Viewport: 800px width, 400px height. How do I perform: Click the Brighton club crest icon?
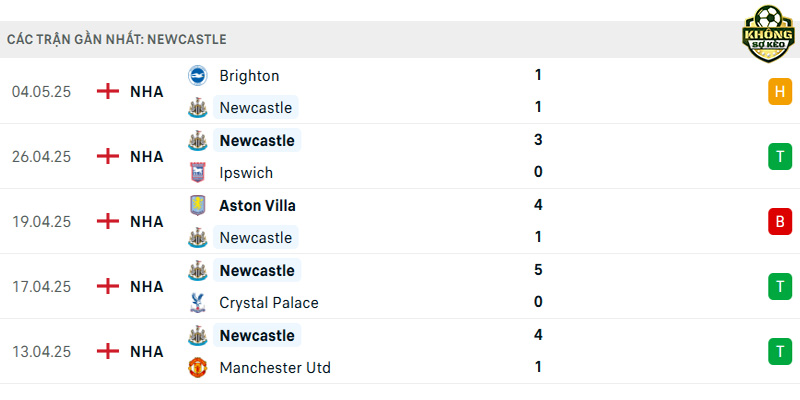[197, 76]
